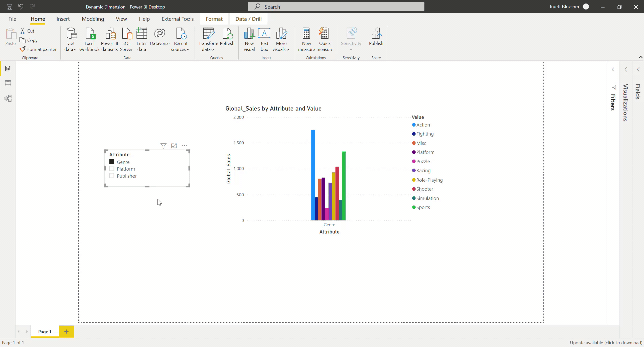Open Model view from the left sidebar

point(8,98)
